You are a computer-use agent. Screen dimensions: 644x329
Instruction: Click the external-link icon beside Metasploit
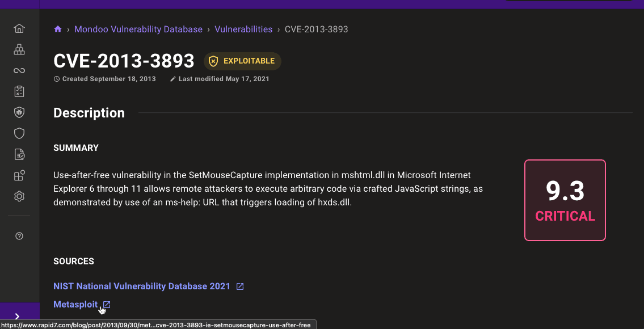pos(107,304)
